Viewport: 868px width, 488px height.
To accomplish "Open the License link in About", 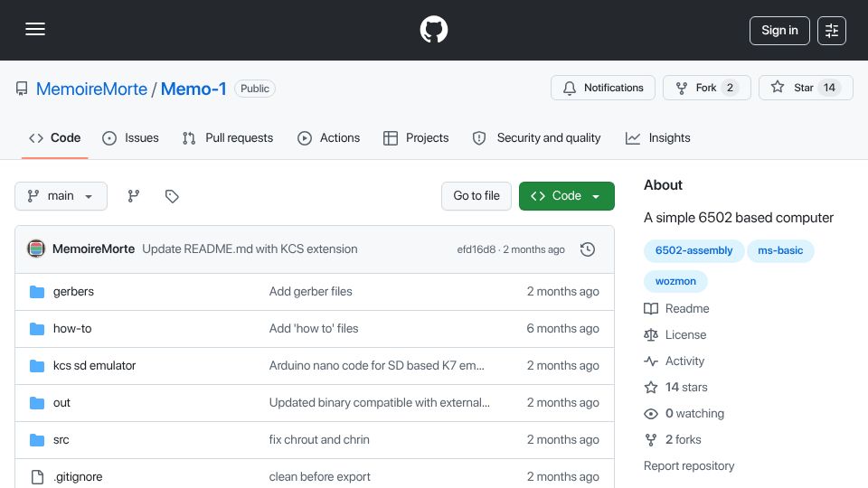I will click(x=675, y=334).
